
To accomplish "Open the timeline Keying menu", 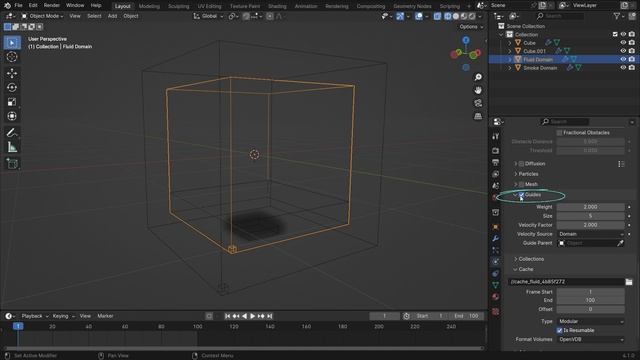I will click(x=63, y=316).
